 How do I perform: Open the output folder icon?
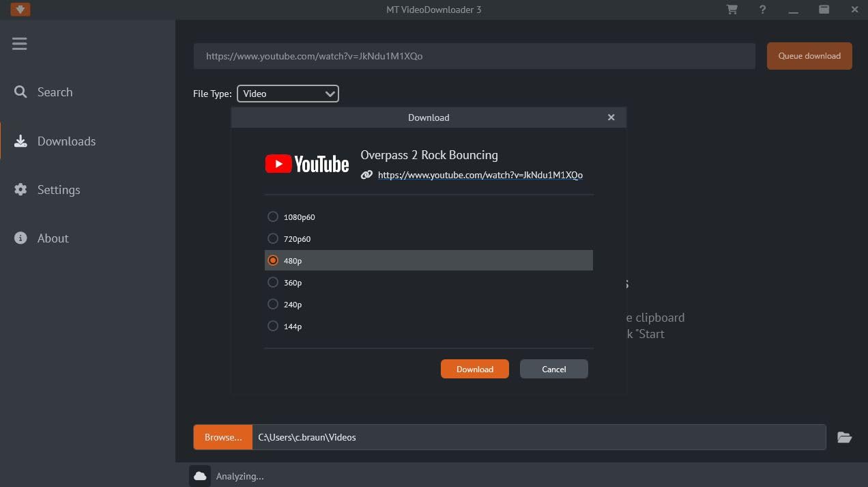coord(844,437)
